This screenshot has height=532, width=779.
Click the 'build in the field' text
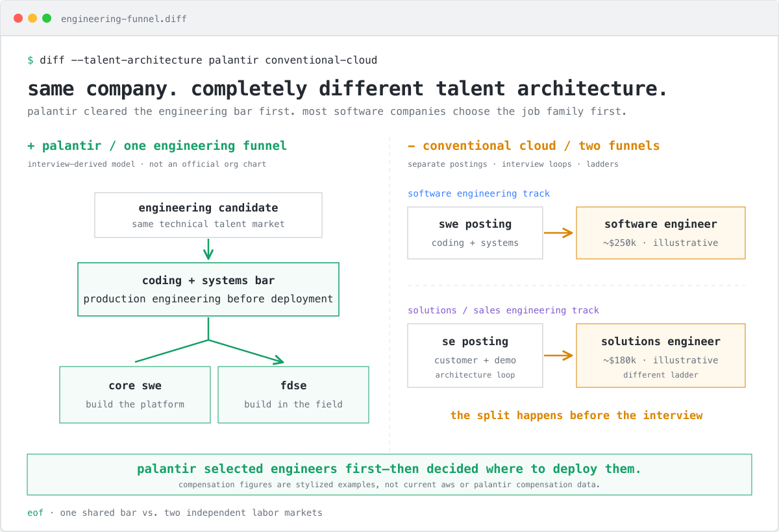click(x=293, y=404)
